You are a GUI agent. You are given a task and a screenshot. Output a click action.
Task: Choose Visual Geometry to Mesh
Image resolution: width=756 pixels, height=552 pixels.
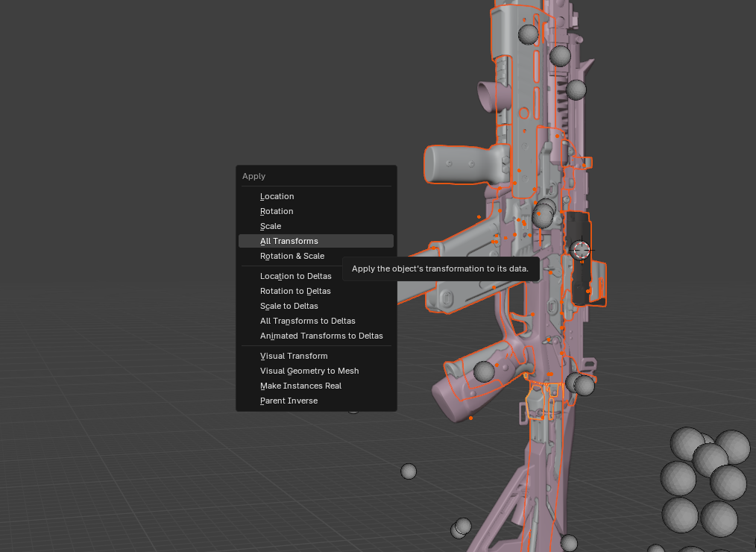point(309,371)
